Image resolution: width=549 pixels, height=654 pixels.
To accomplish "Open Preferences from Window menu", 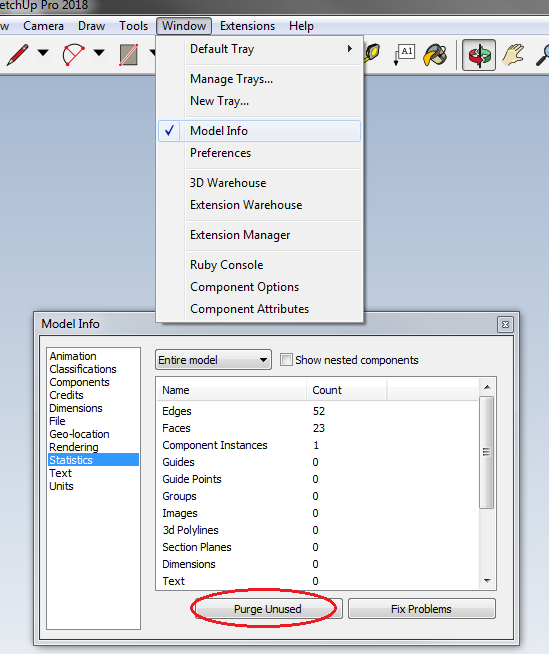I will [x=259, y=153].
